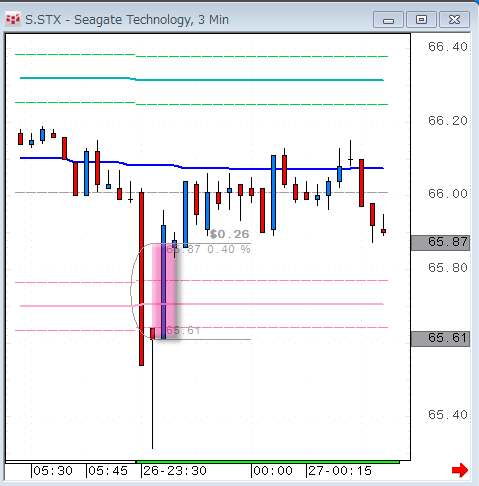
Task: Click the 65.40 price axis label
Action: [x=448, y=415]
